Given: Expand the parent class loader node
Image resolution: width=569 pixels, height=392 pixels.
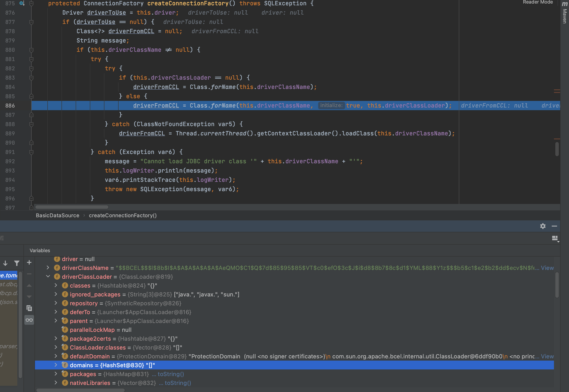Looking at the screenshot, I should click(x=56, y=321).
